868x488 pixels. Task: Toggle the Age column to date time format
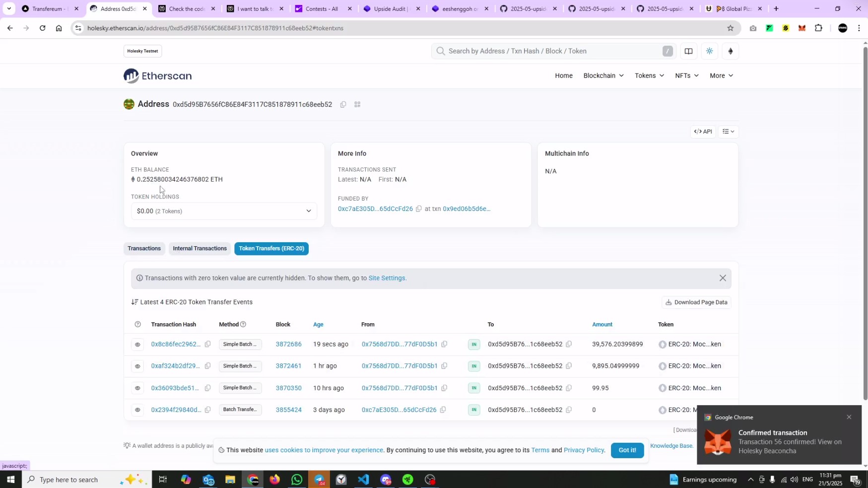(318, 325)
